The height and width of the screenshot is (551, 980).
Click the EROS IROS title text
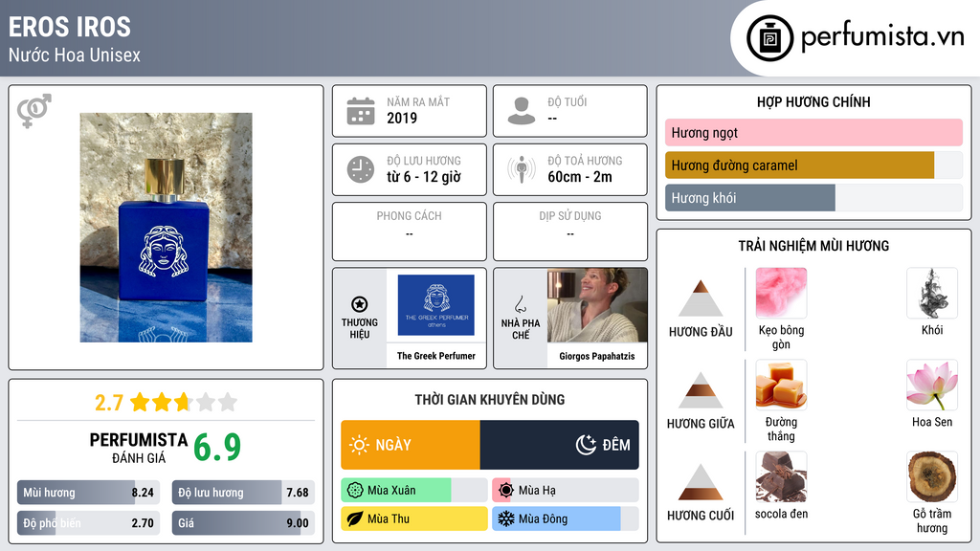69,27
